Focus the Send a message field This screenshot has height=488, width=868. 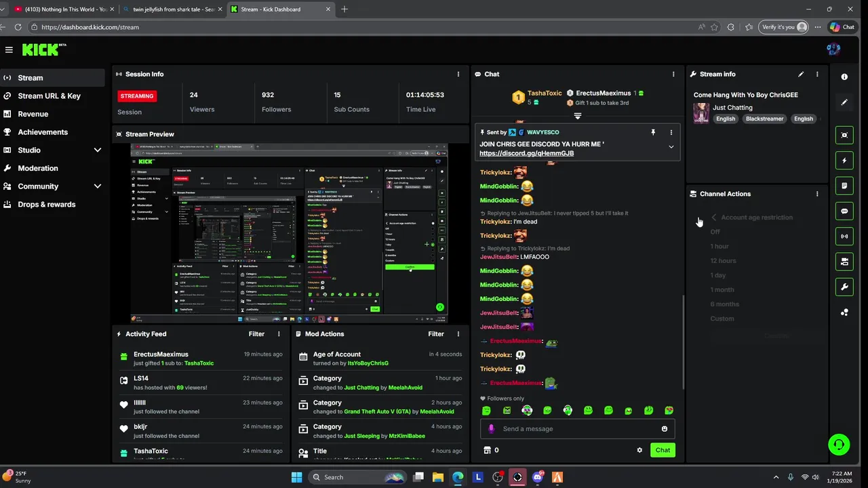click(578, 428)
